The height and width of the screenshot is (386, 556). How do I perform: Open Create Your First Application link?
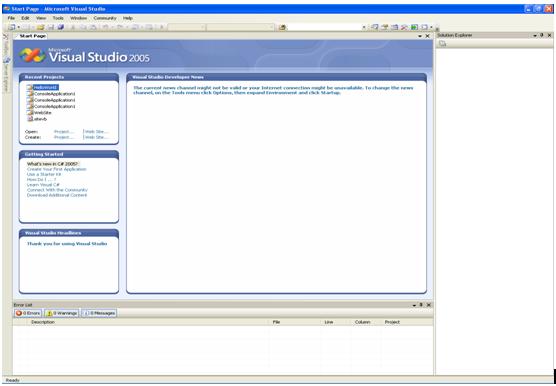(x=57, y=169)
